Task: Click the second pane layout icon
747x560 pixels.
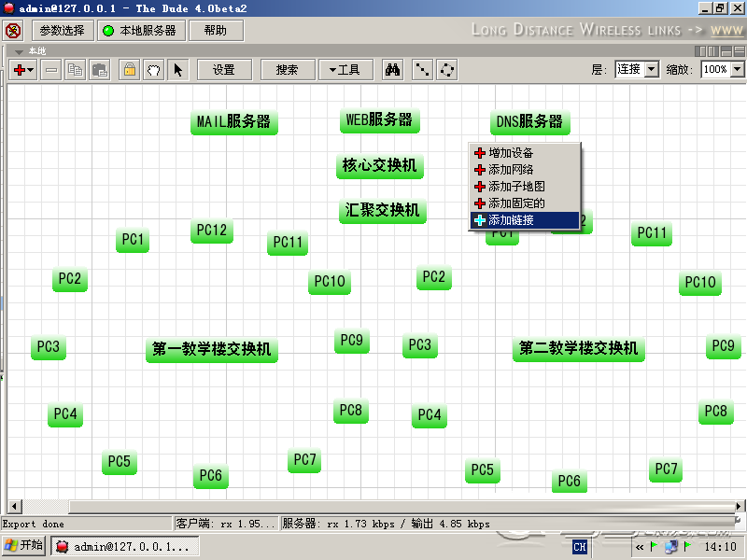Action: click(713, 51)
